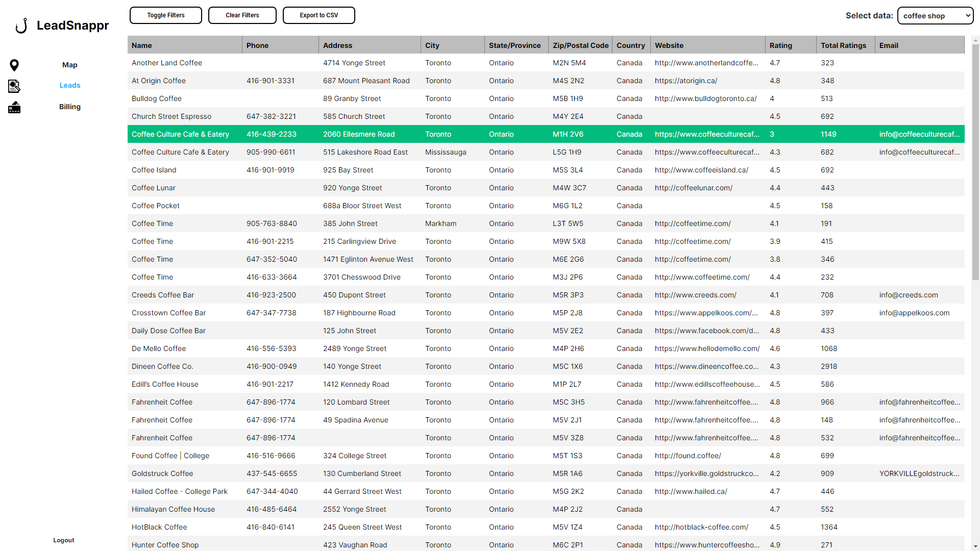980x551 pixels.
Task: Sort by the State/Province column header
Action: tap(517, 45)
